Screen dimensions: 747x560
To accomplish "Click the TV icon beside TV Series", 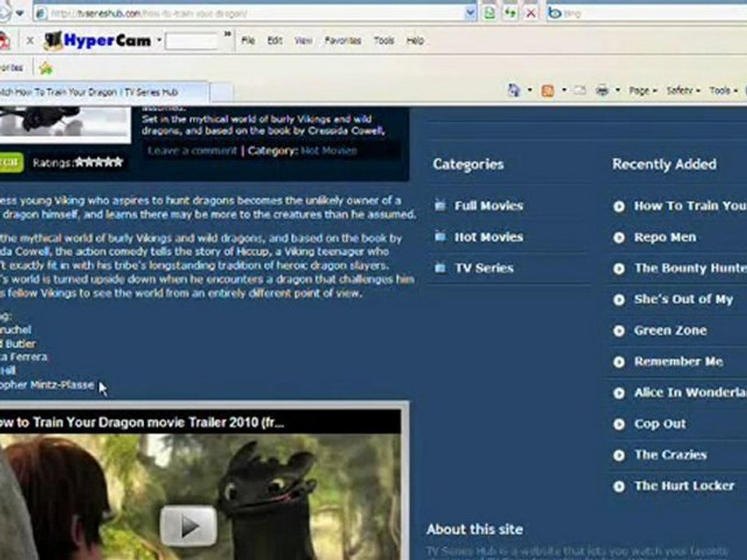I will click(x=440, y=268).
